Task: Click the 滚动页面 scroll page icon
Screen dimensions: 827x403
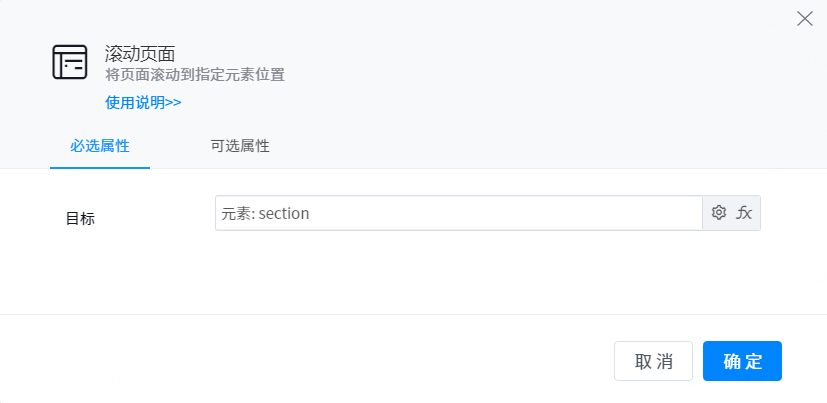Action: [x=70, y=62]
